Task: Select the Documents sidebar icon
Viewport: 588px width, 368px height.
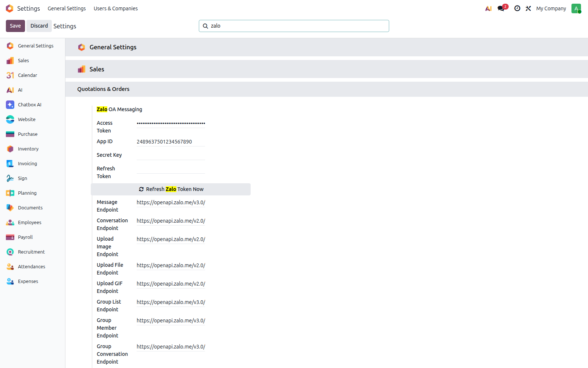Action: pyautogui.click(x=10, y=208)
